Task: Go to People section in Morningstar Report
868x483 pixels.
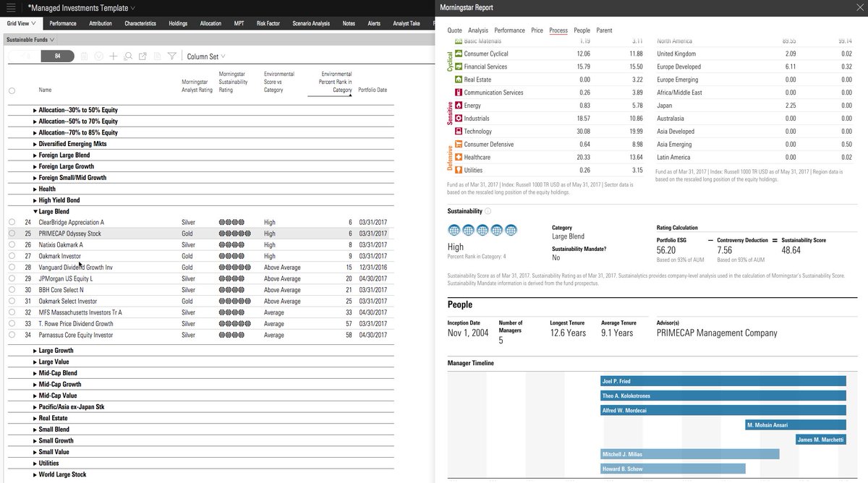Action: tap(582, 30)
